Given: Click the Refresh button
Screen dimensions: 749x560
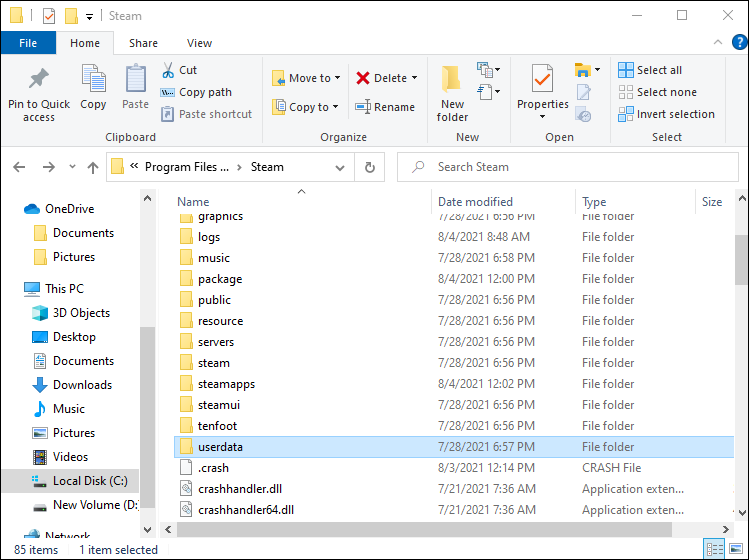Looking at the screenshot, I should 370,167.
